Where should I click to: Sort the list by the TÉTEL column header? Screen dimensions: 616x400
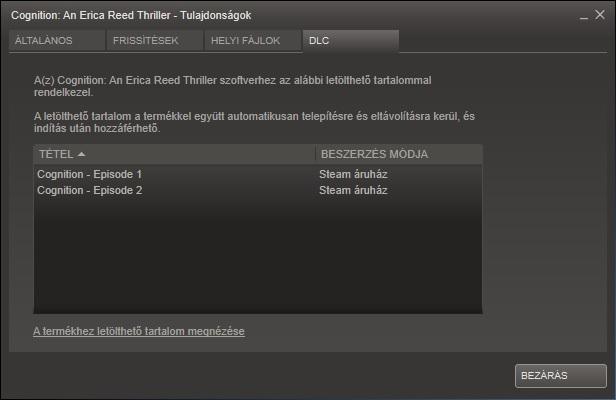point(174,154)
